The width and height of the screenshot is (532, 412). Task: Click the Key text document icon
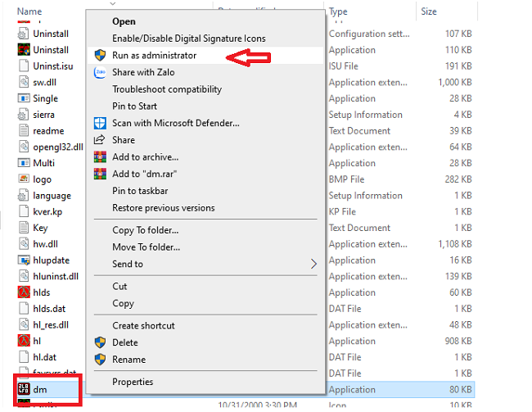(24, 228)
